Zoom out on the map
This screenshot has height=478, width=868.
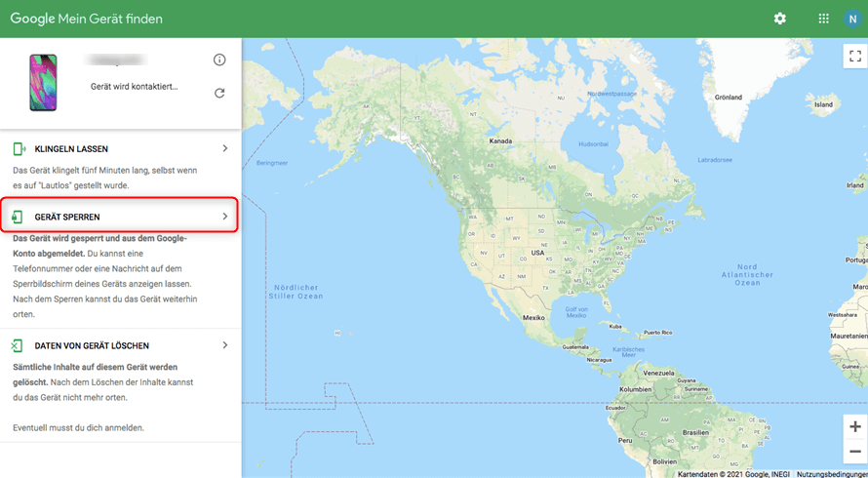[854, 452]
